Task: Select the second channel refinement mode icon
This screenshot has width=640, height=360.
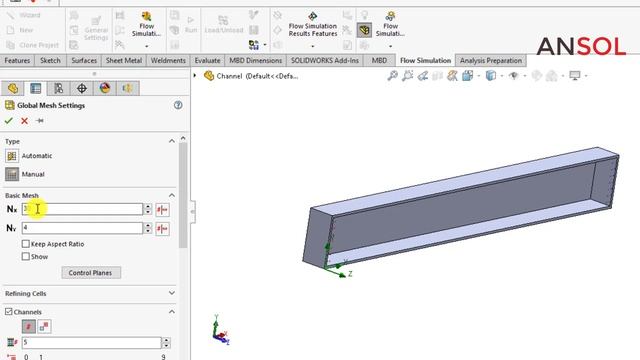Action: click(x=44, y=327)
